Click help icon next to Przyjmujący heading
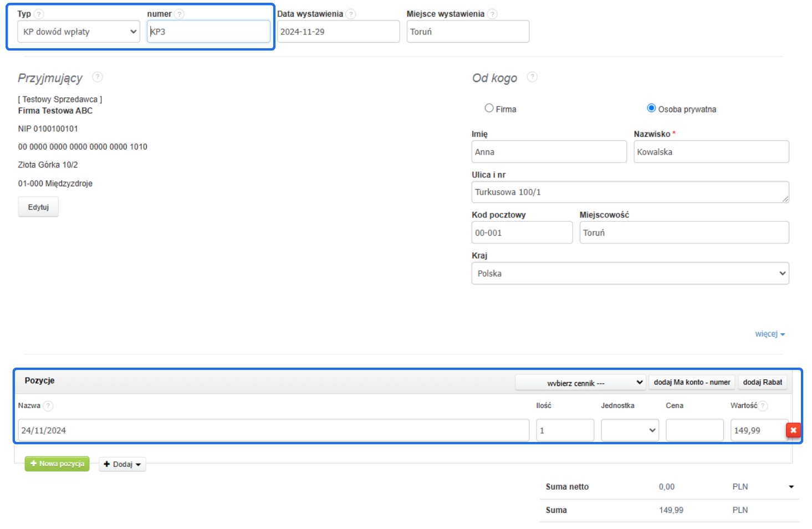The image size is (812, 529). point(98,77)
